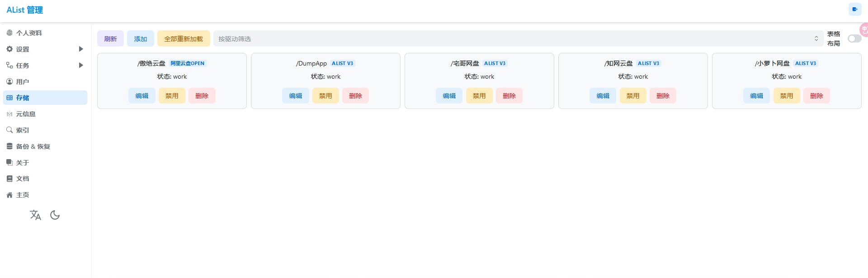The image size is (868, 278).
Task: Disable the /知网云盘 storage
Action: (633, 96)
